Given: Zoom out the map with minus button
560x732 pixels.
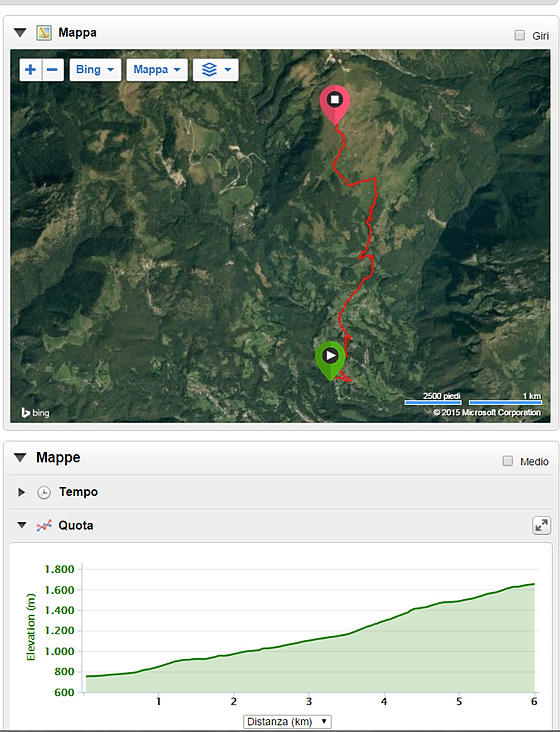Looking at the screenshot, I should point(53,70).
